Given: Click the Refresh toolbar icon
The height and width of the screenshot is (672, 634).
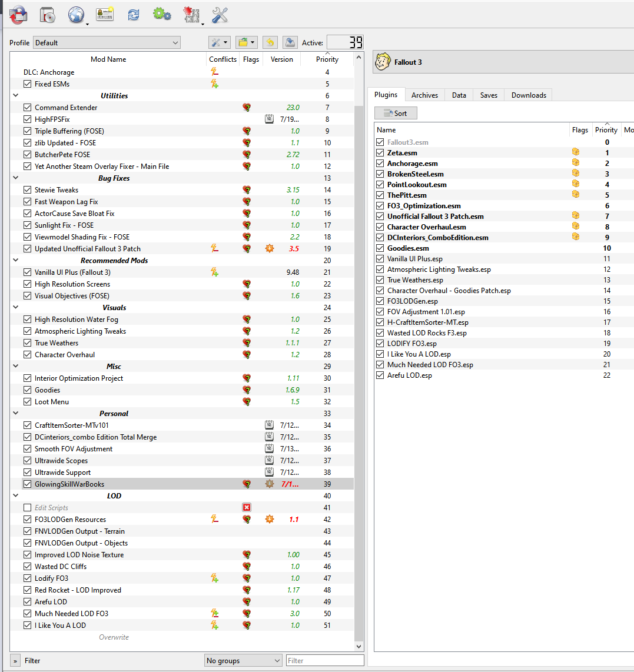Looking at the screenshot, I should [x=133, y=15].
